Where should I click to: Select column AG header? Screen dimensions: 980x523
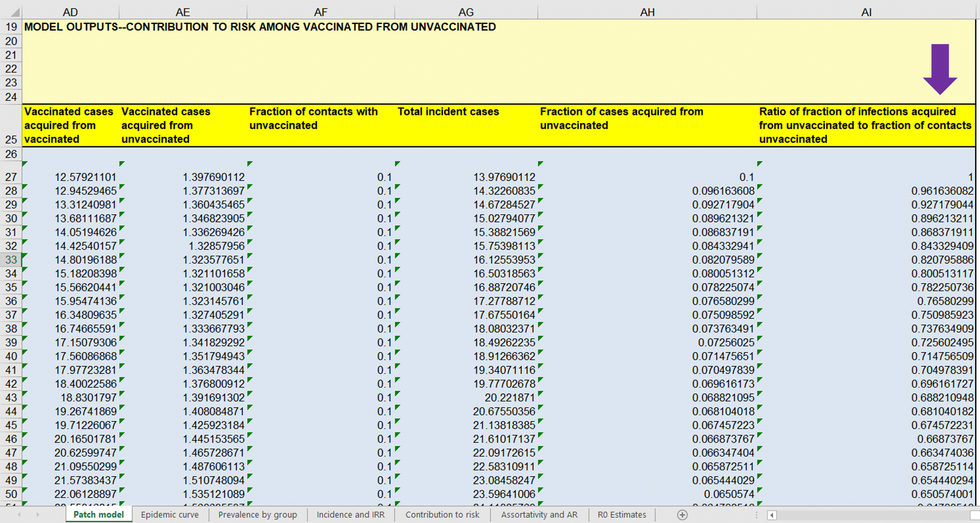tap(466, 12)
